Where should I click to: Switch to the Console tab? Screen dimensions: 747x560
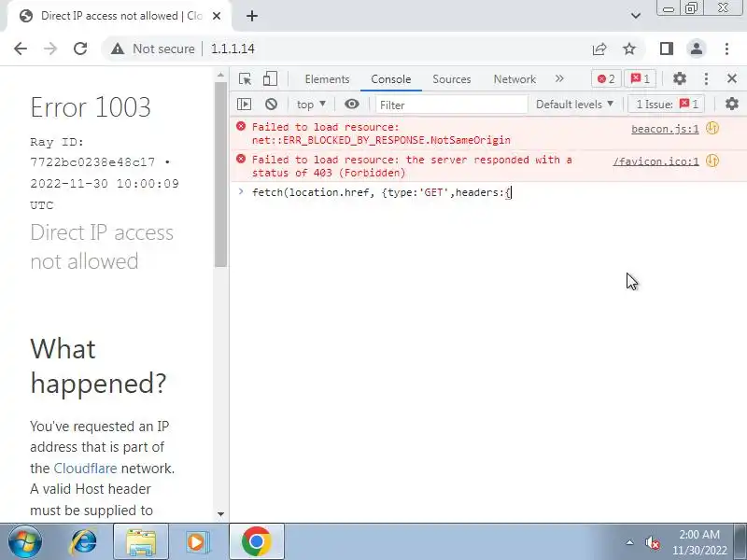click(x=390, y=79)
